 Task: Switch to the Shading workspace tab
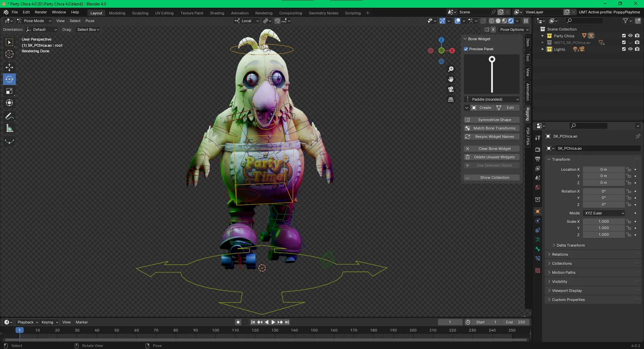pyautogui.click(x=217, y=13)
